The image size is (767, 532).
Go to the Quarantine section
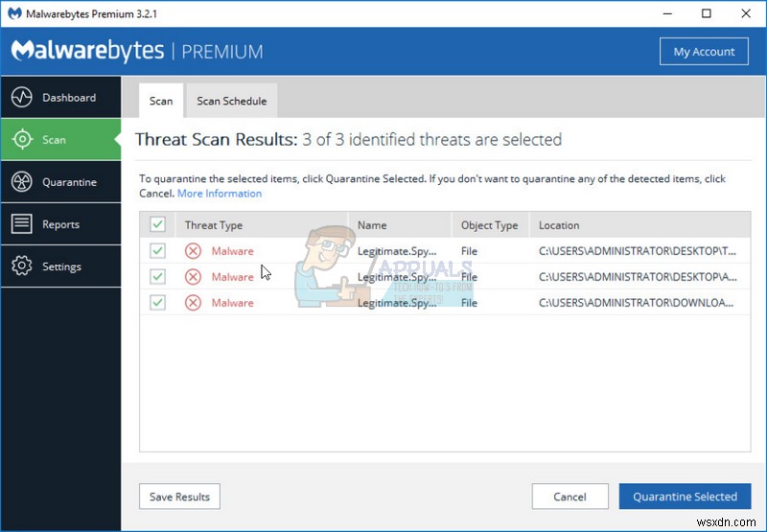click(60, 182)
